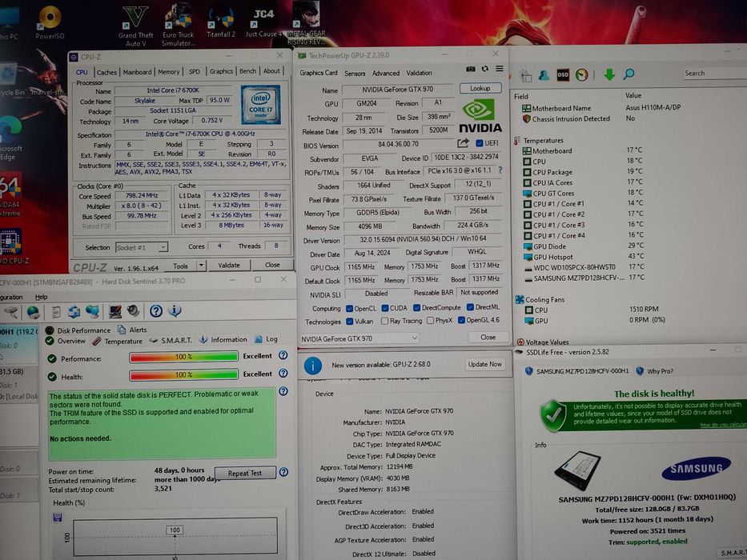747x560 pixels.
Task: Click the monitor icon in Hard Disk Sentinel toolbar
Action: [x=114, y=311]
